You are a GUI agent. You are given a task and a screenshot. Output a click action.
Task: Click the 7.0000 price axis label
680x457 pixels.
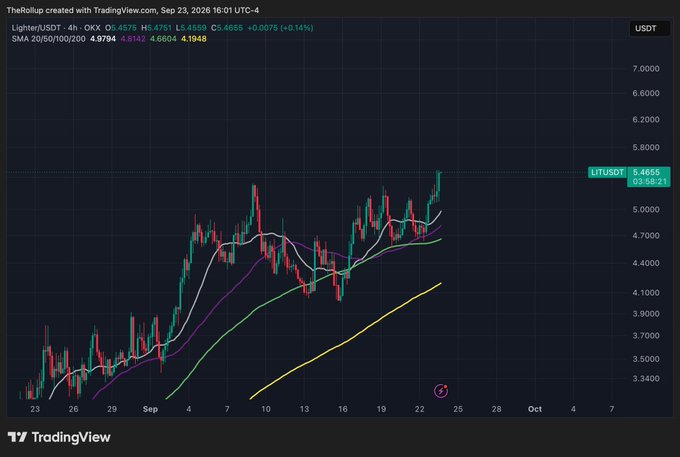pyautogui.click(x=646, y=69)
